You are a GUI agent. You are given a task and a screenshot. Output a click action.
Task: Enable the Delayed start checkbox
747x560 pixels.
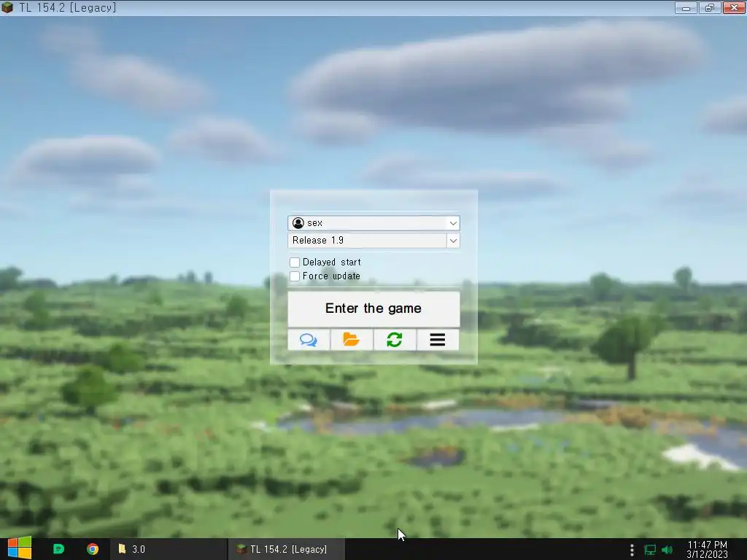[295, 262]
